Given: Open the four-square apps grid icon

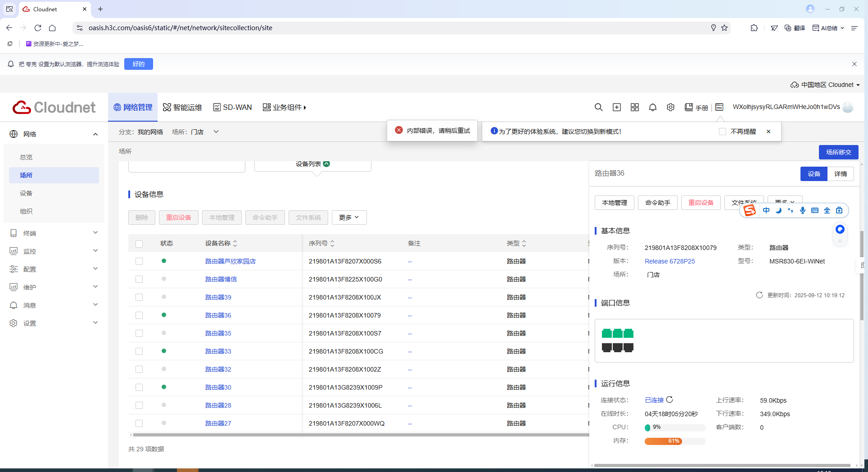Looking at the screenshot, I should tap(634, 107).
